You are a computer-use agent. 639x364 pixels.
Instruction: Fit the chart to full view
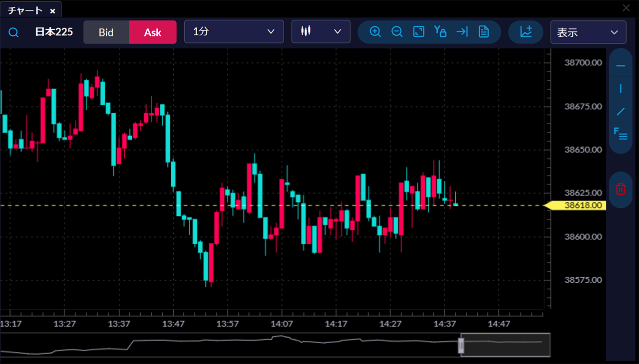click(418, 32)
